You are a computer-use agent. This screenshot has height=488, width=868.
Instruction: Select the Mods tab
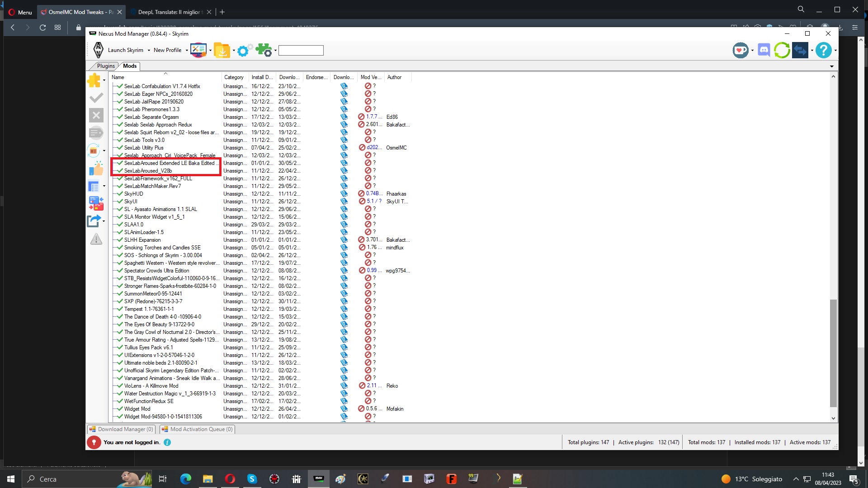pos(130,66)
